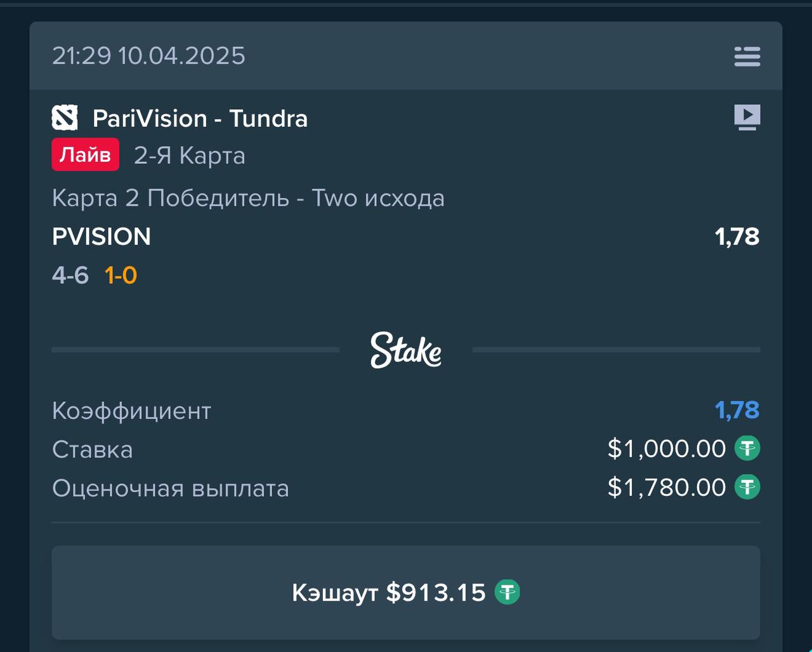Click the 21:29 10.04.2025 timestamp
The width and height of the screenshot is (812, 652).
coord(148,56)
